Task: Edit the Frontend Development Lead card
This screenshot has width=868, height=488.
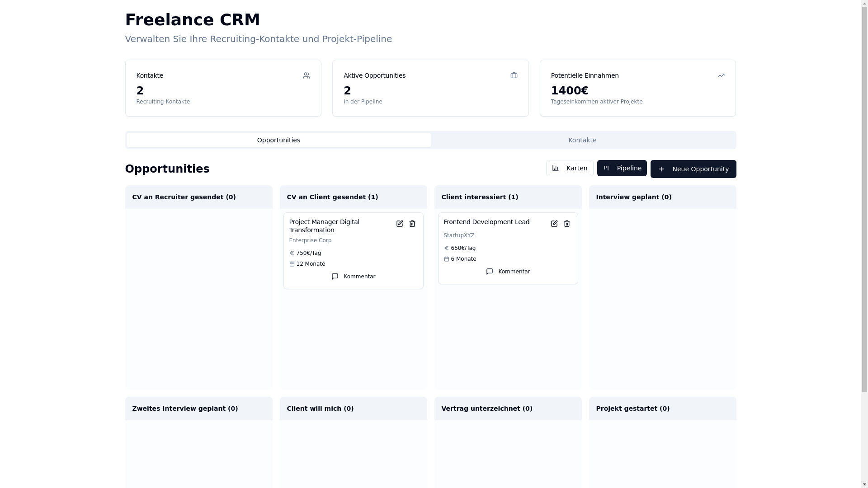Action: click(x=554, y=224)
